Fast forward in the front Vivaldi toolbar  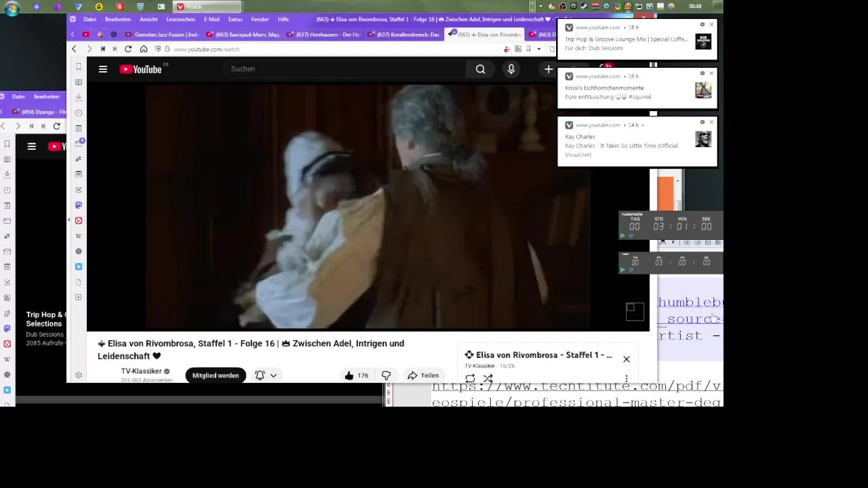115,49
